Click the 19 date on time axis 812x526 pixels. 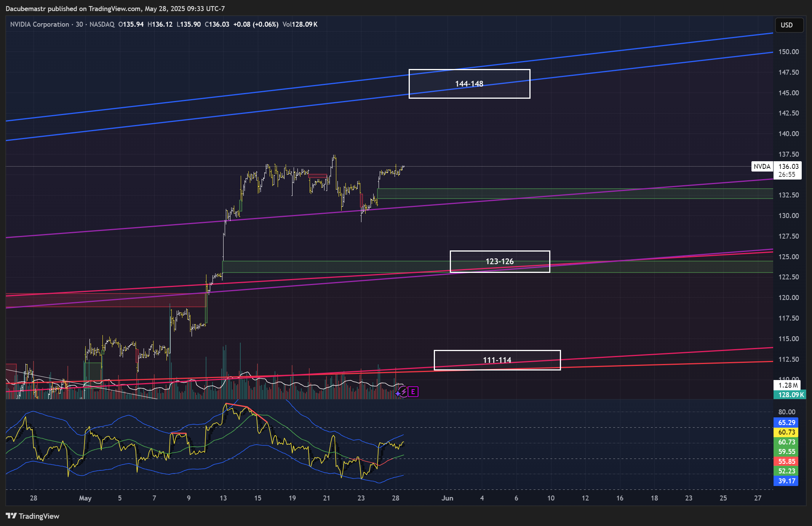[292, 498]
